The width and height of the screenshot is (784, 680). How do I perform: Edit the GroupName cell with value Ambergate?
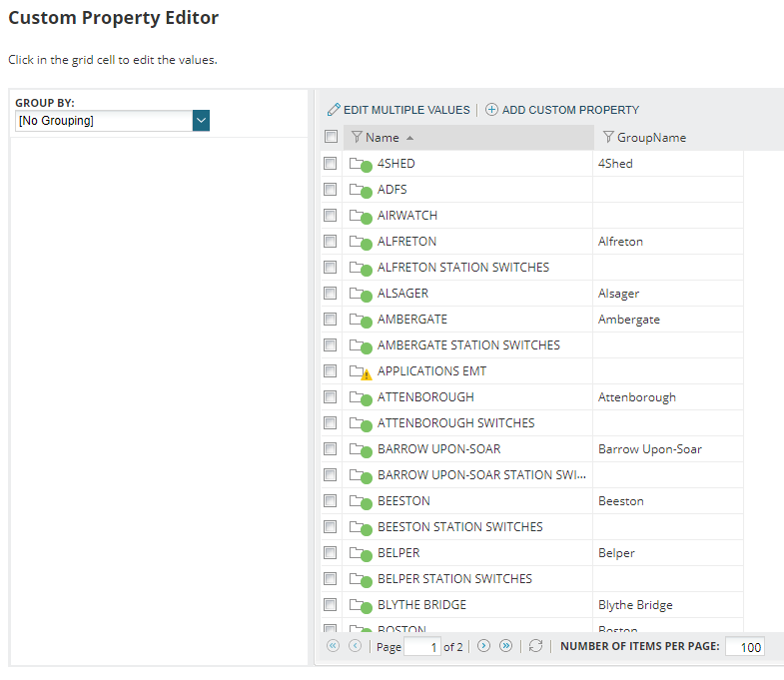pos(668,320)
